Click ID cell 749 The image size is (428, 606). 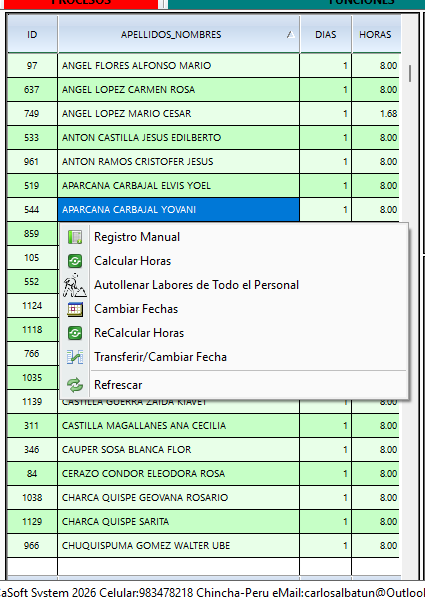(32, 113)
